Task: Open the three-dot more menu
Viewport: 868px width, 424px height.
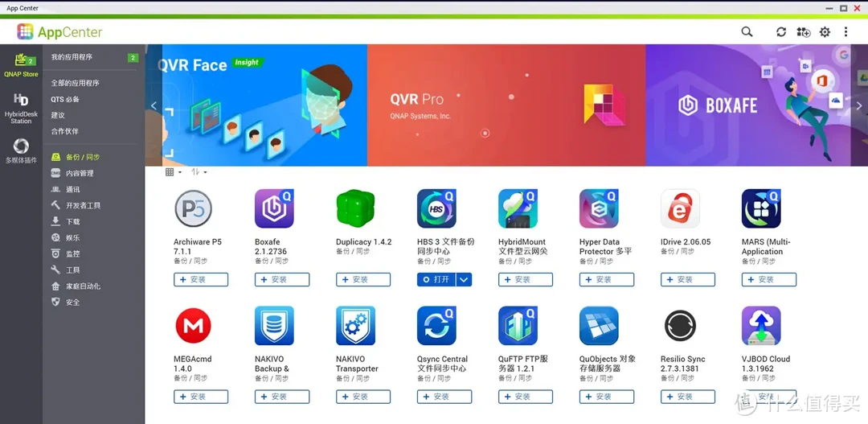Action: pyautogui.click(x=845, y=32)
